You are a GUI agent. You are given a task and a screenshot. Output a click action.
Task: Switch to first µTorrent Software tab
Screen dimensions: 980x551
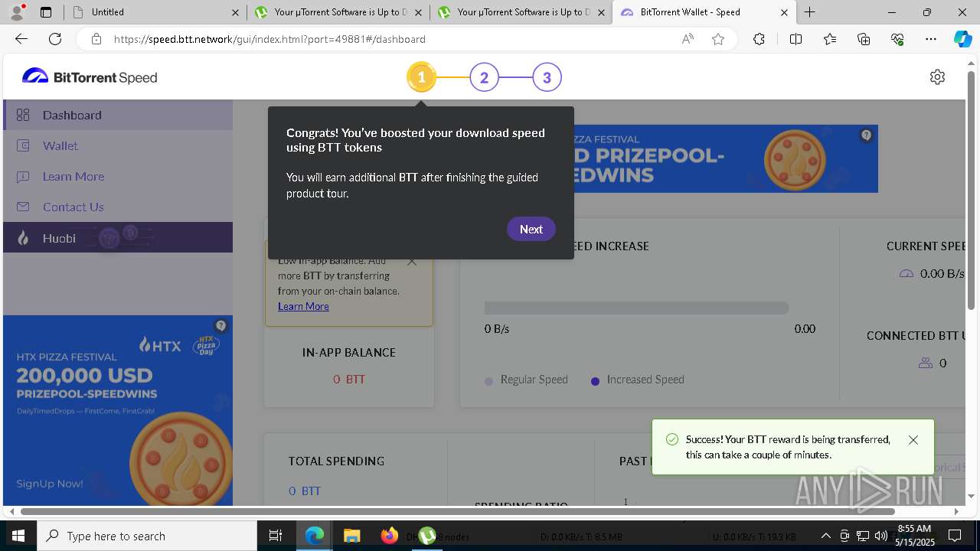pos(338,12)
